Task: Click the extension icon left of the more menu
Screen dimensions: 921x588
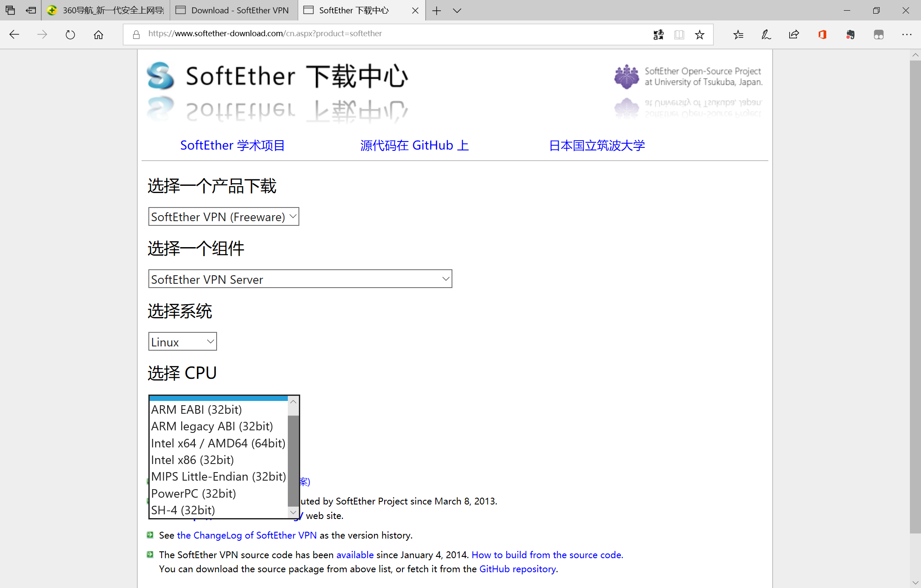Action: (x=879, y=35)
